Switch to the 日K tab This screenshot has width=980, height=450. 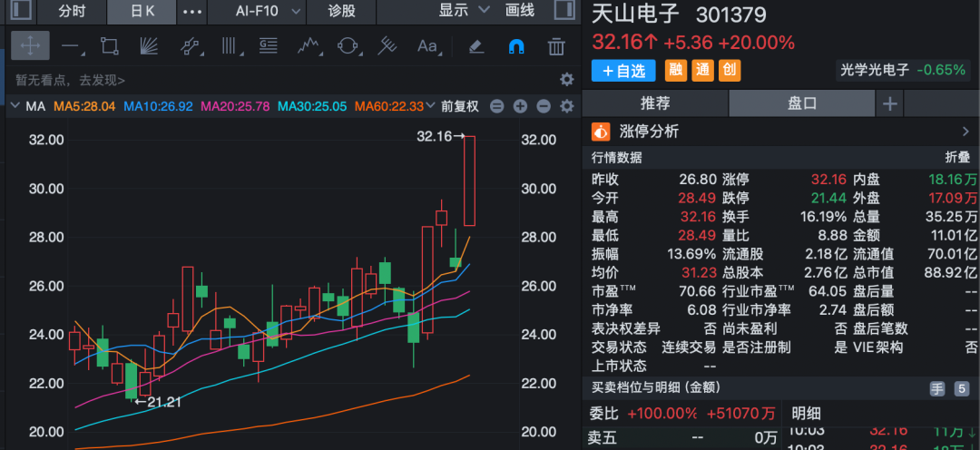142,11
